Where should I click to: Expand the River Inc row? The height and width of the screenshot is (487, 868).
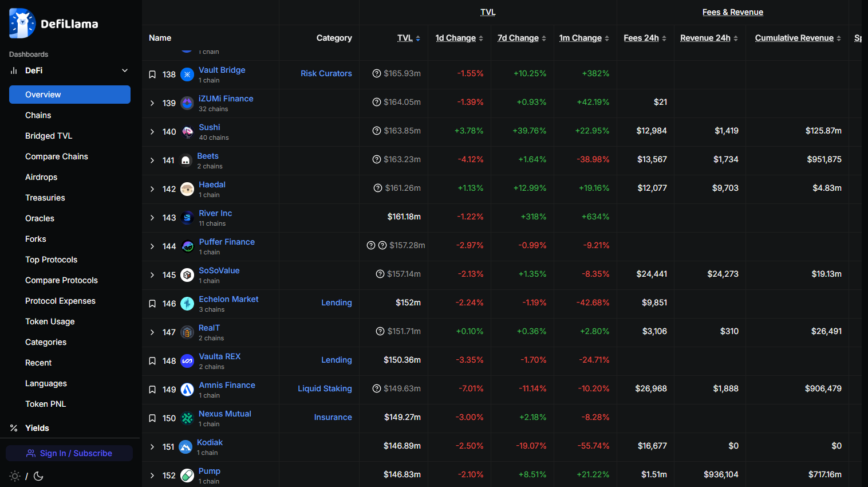(x=152, y=218)
